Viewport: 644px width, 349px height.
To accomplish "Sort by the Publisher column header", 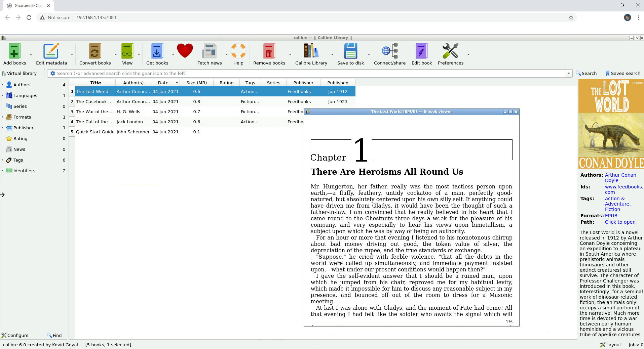I will (303, 83).
